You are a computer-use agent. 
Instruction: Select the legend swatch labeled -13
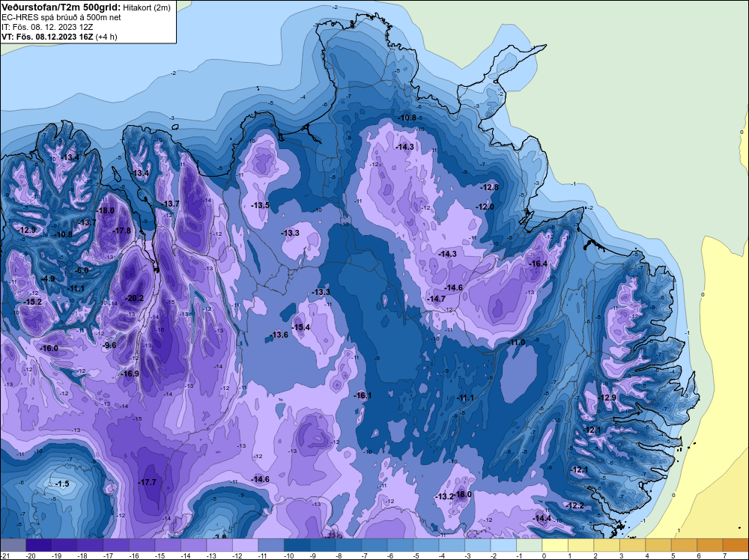pos(219,545)
